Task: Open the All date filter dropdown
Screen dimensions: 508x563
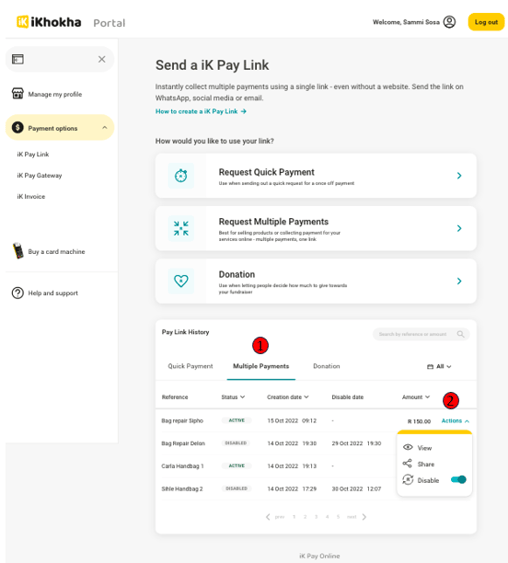Action: coord(439,367)
